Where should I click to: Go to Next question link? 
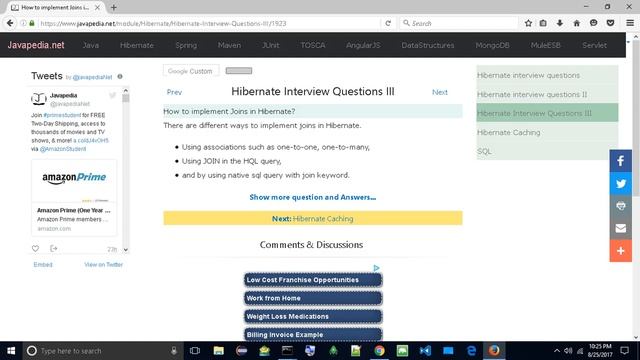[440, 92]
